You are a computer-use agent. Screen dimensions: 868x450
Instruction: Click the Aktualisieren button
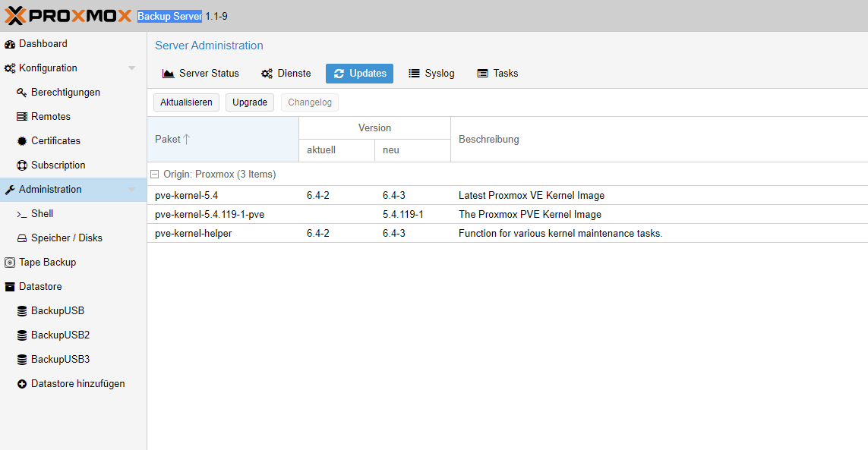(186, 102)
